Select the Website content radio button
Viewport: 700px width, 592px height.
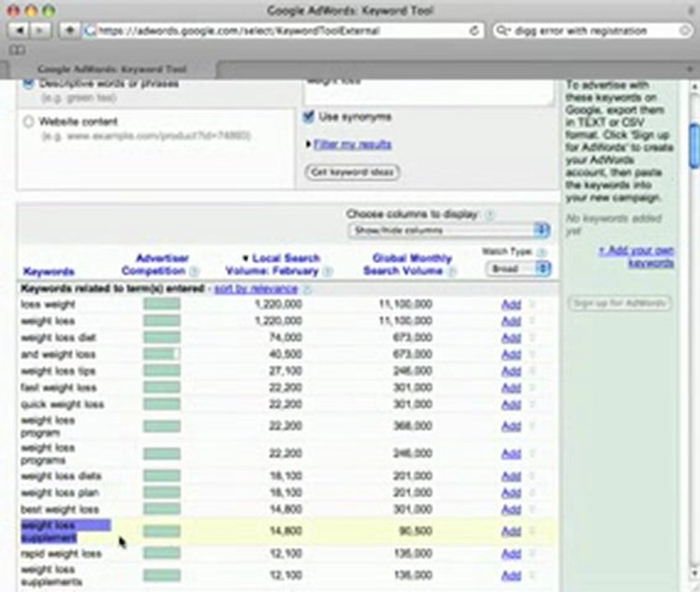coord(28,122)
